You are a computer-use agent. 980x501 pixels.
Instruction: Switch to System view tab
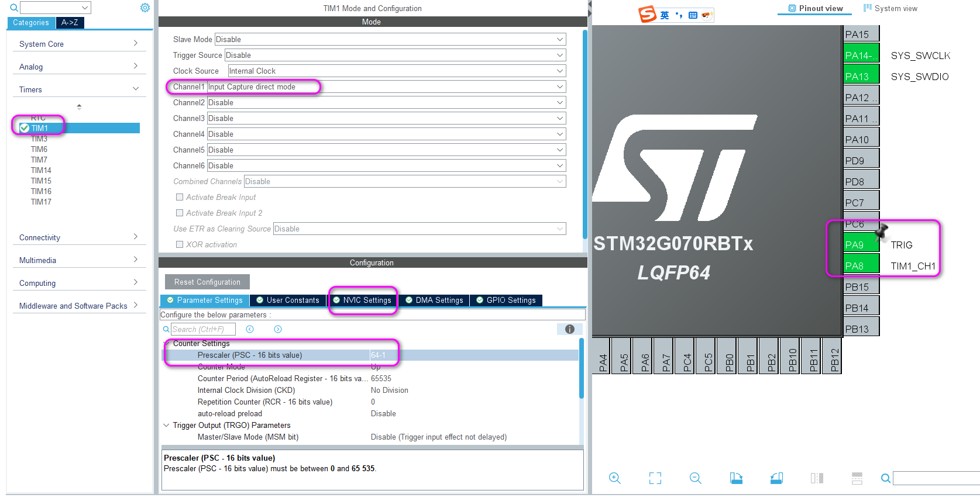click(x=890, y=8)
